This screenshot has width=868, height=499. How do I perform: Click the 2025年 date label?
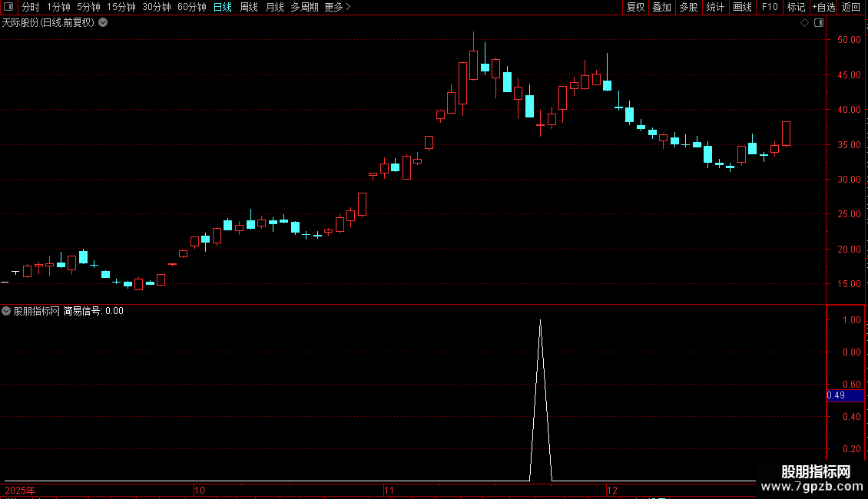tap(20, 491)
